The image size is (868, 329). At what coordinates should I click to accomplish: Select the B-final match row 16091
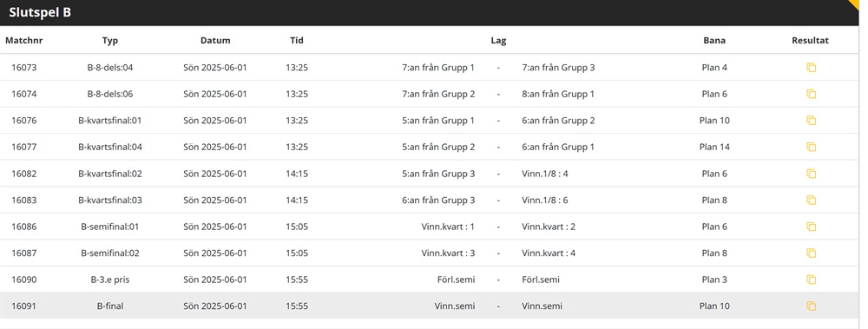[429, 306]
